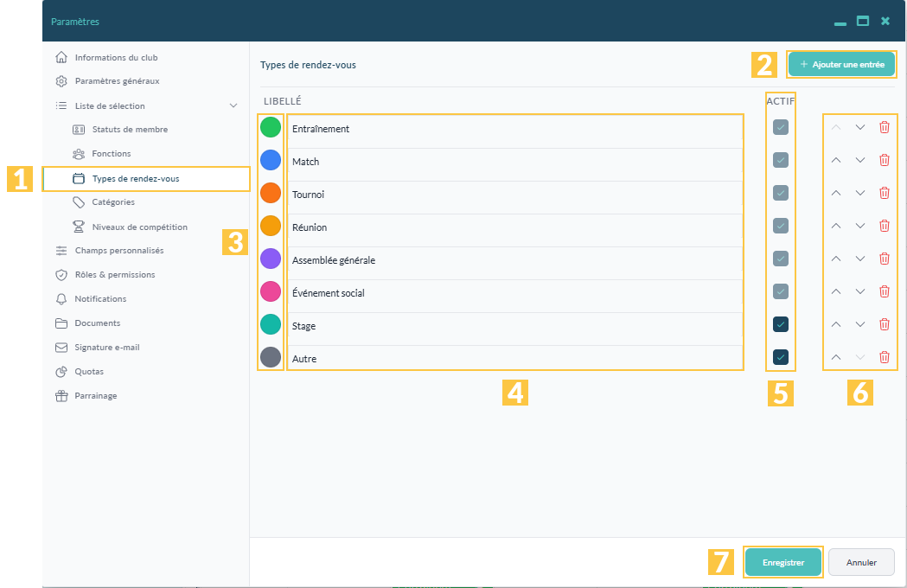Uncheck the Actif box for Tournoi

click(x=780, y=194)
